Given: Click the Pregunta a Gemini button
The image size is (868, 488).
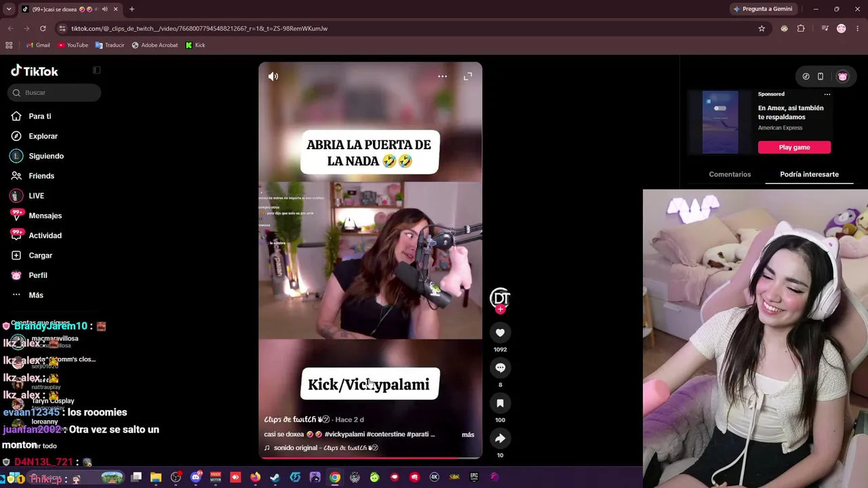Looking at the screenshot, I should [x=762, y=9].
